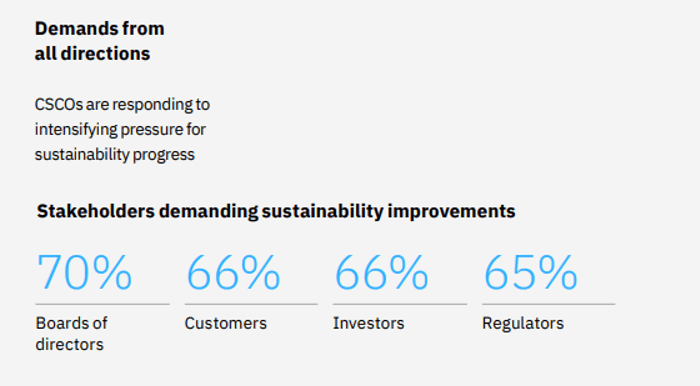
Task: Select the 66% figure above Customers
Action: pos(233,272)
